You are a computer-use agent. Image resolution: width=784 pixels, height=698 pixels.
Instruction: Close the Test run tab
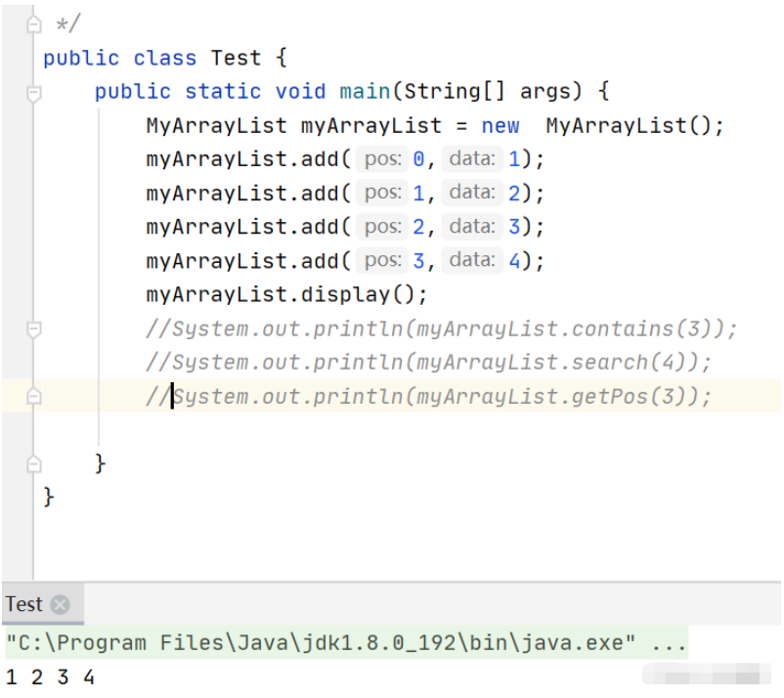(60, 605)
